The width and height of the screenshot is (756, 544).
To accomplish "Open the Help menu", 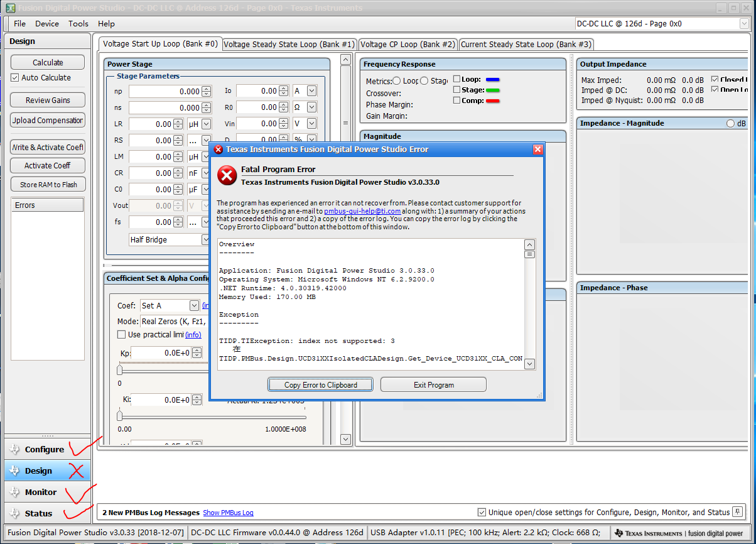I will tap(106, 24).
